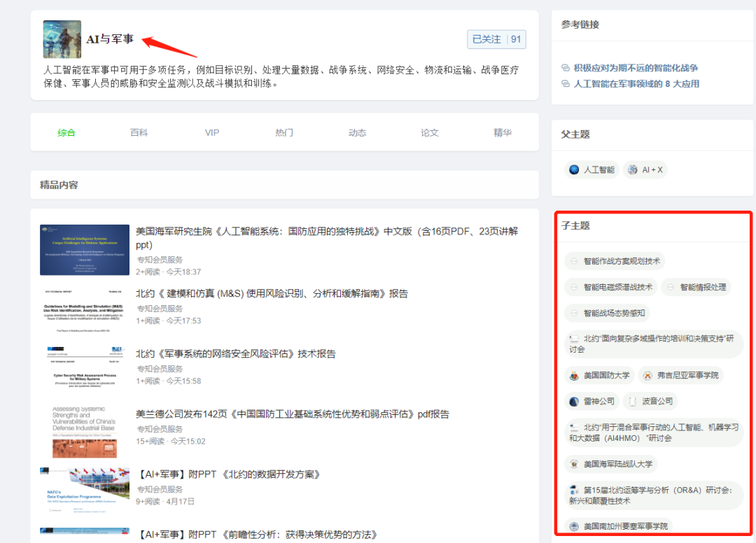Image resolution: width=756 pixels, height=543 pixels.
Task: Click thumbnail of 建模和仿真 (M&S) report
Action: pos(85,310)
